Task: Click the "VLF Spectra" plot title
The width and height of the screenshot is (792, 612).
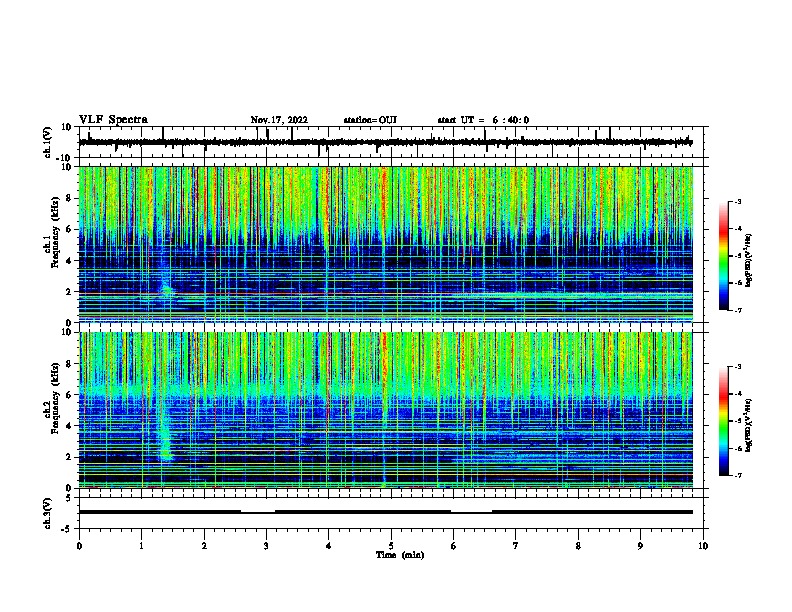Action: 113,120
